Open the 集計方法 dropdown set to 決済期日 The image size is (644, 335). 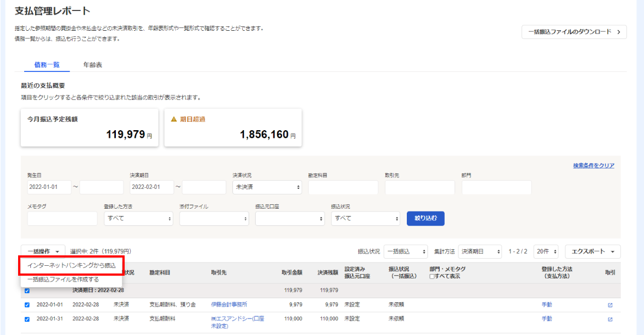480,252
